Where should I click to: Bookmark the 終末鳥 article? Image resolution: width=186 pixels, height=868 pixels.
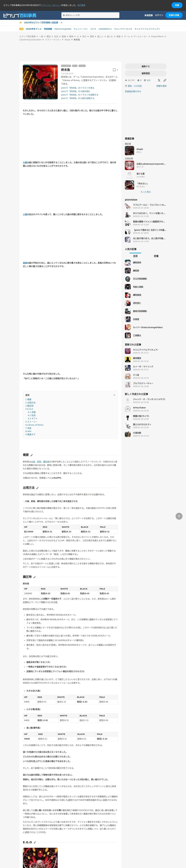tap(114, 70)
